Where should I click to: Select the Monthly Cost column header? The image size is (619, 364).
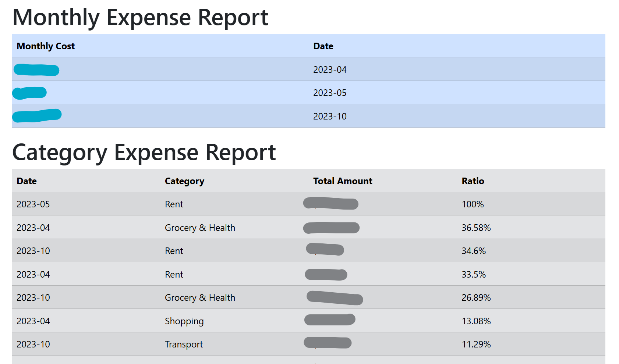(46, 46)
